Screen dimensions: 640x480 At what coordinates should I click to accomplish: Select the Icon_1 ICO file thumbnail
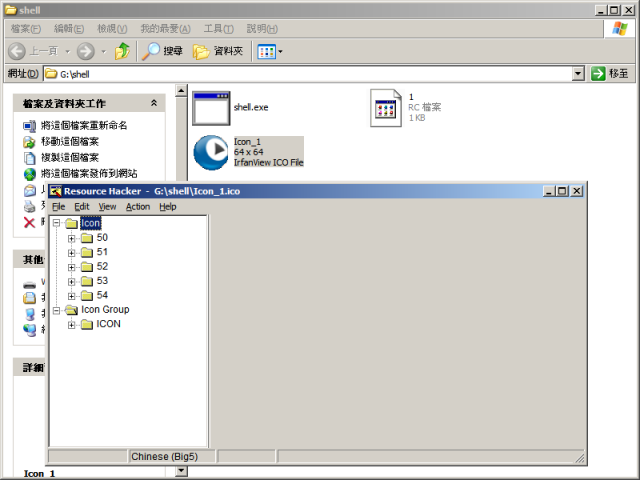(211, 152)
